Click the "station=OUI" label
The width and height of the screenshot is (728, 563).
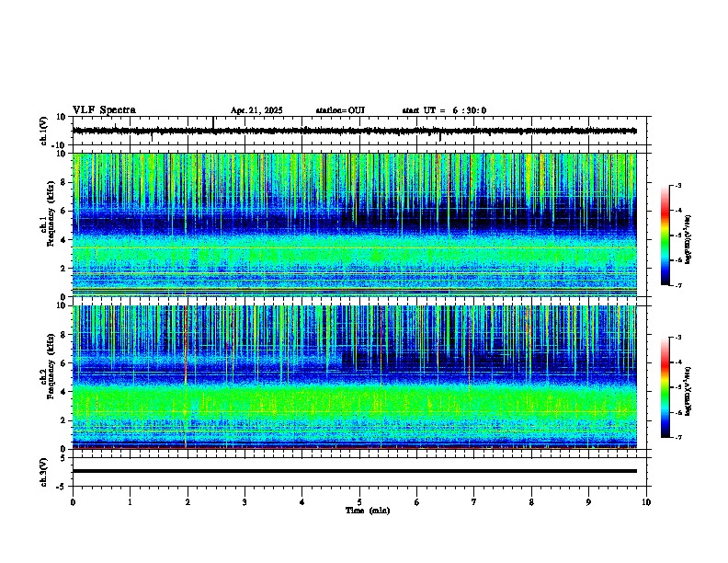tap(340, 110)
